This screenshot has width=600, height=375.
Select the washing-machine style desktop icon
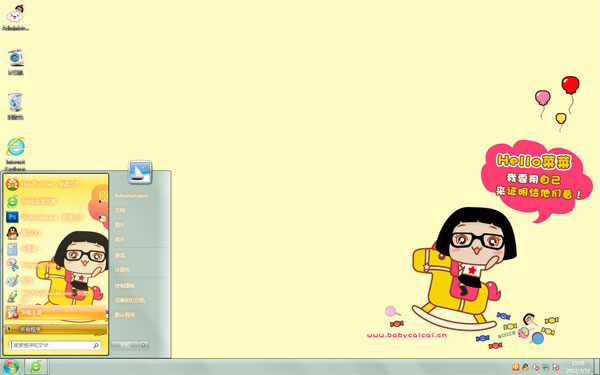16,62
